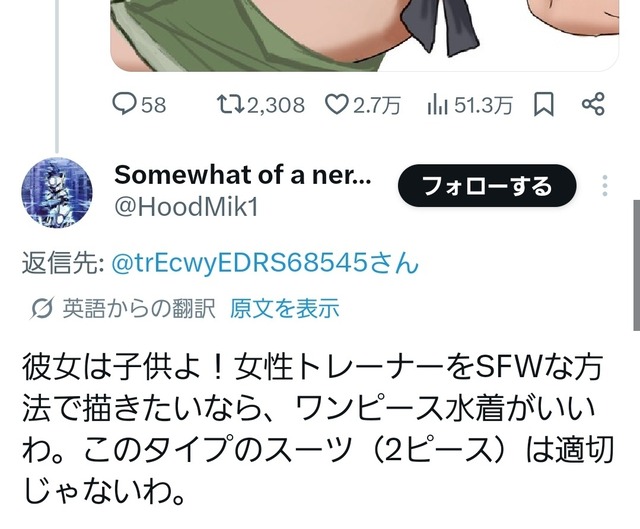
Task: Click the reply count 58
Action: (153, 105)
